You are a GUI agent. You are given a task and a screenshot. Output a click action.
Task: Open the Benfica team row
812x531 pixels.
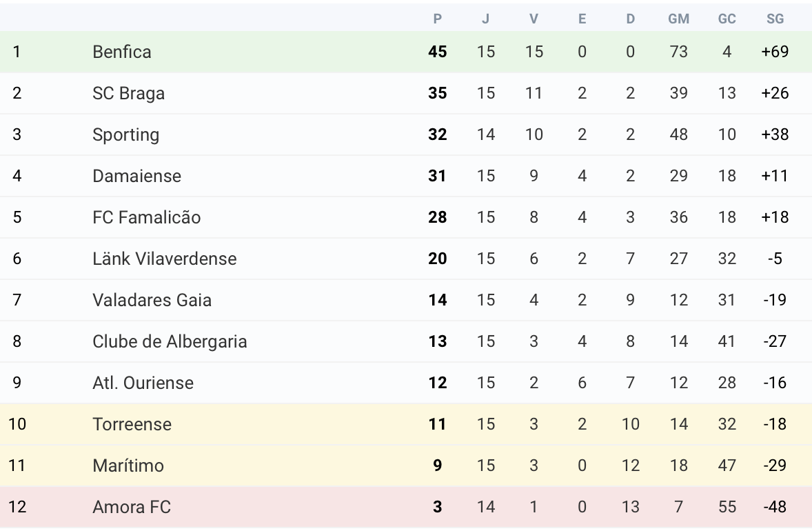point(122,52)
